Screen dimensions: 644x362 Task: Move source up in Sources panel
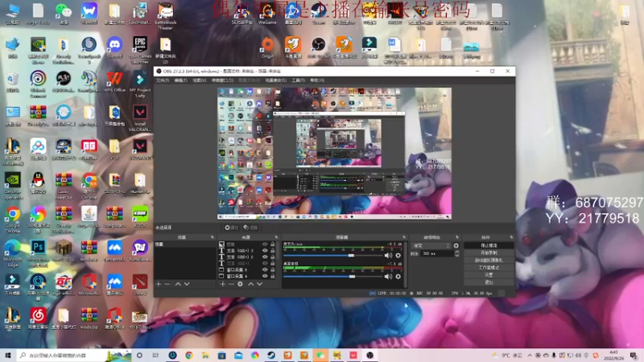click(x=250, y=284)
